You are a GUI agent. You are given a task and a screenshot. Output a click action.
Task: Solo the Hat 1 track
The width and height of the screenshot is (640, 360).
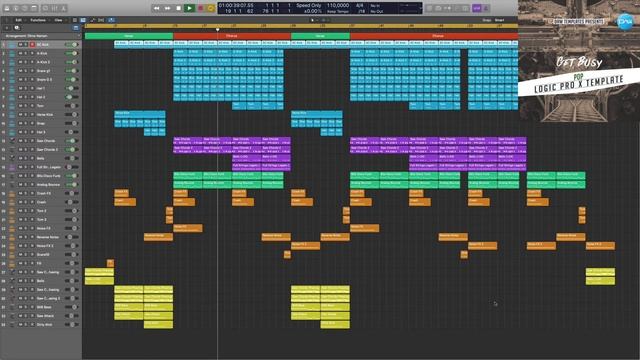[26, 88]
